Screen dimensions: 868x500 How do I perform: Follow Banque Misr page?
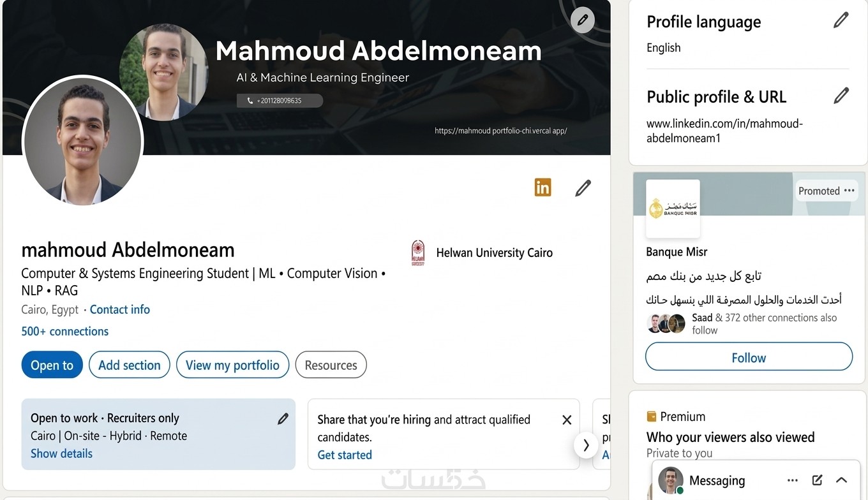tap(749, 357)
